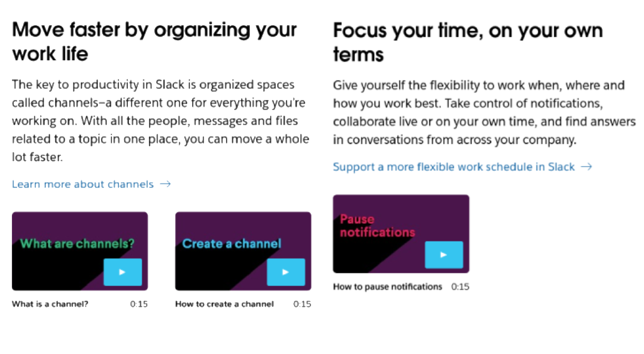Click the arrow after "Support a more flexible work schedule"

click(x=586, y=167)
